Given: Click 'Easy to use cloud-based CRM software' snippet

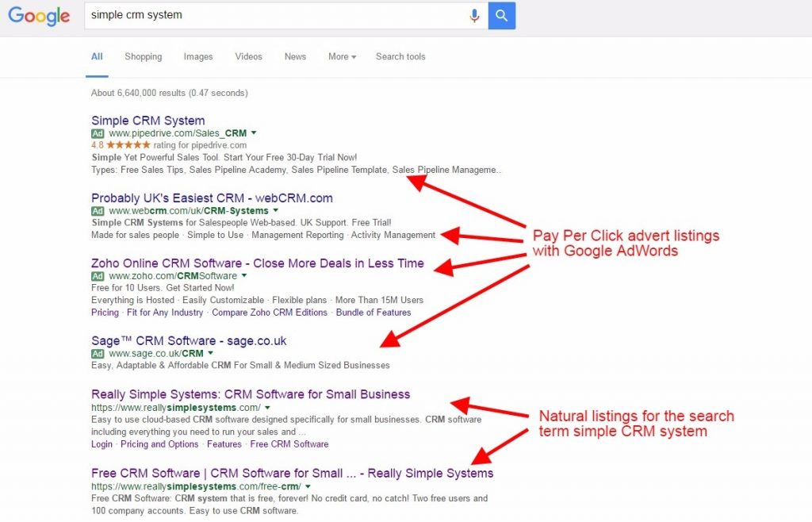Looking at the screenshot, I should [286, 426].
